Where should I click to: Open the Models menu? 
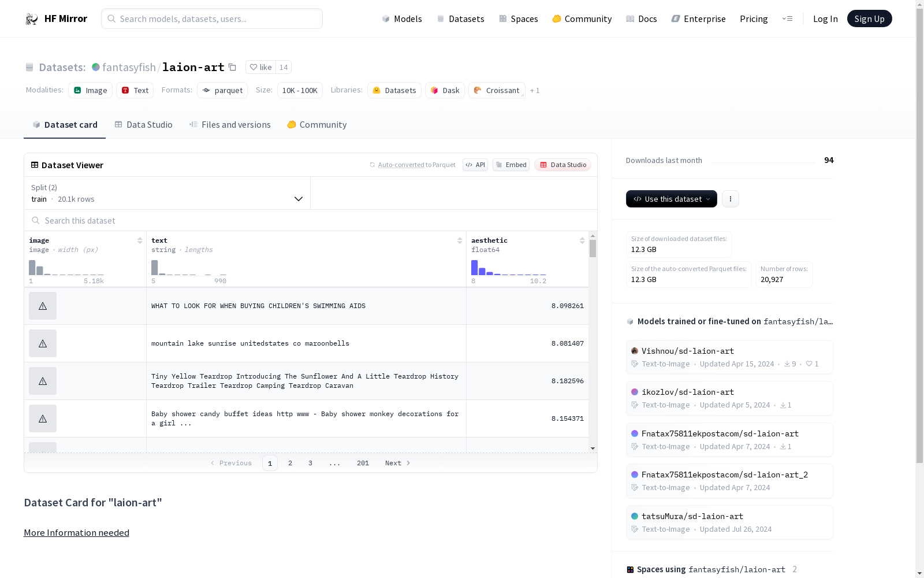tap(402, 18)
